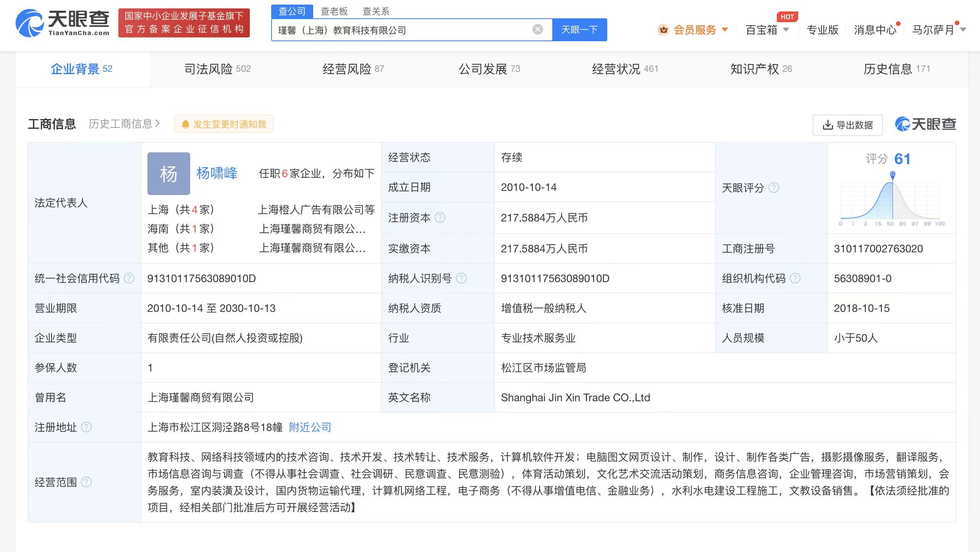Clear the search box using the × icon
The width and height of the screenshot is (980, 552).
[537, 29]
